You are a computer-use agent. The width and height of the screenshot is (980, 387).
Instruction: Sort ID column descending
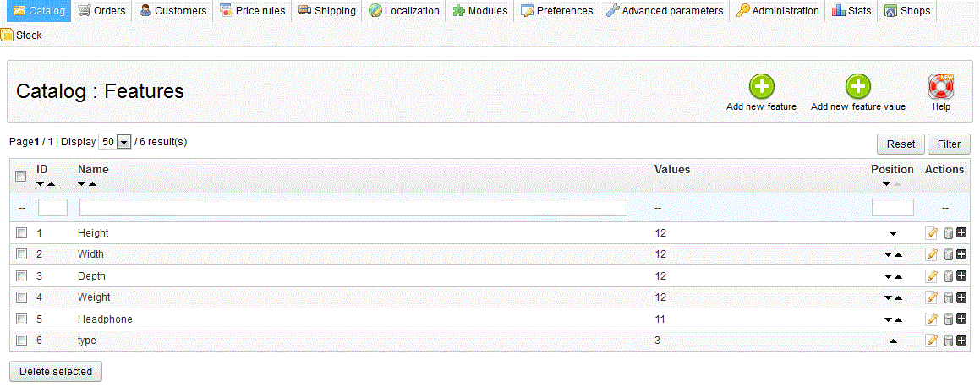pos(41,183)
